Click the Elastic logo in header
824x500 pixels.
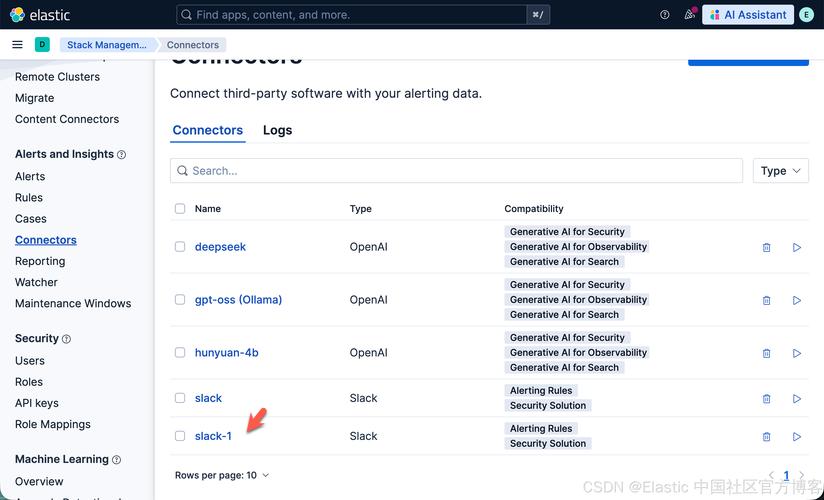(x=38, y=15)
